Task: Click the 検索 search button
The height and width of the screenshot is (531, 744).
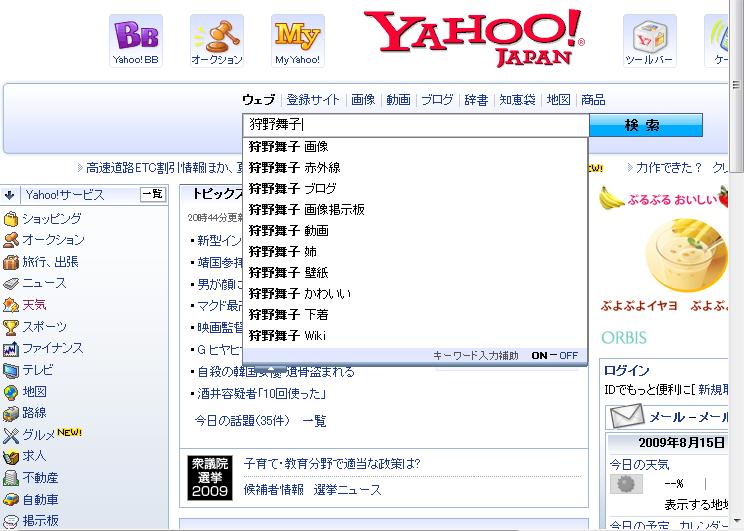Action: point(646,125)
